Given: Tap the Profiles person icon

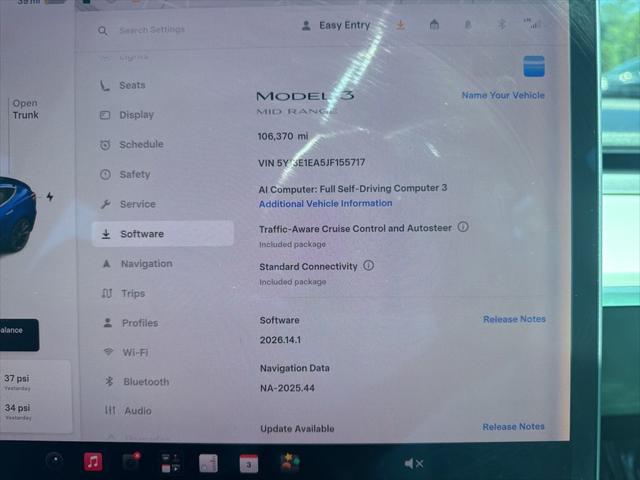Looking at the screenshot, I should click(x=108, y=323).
